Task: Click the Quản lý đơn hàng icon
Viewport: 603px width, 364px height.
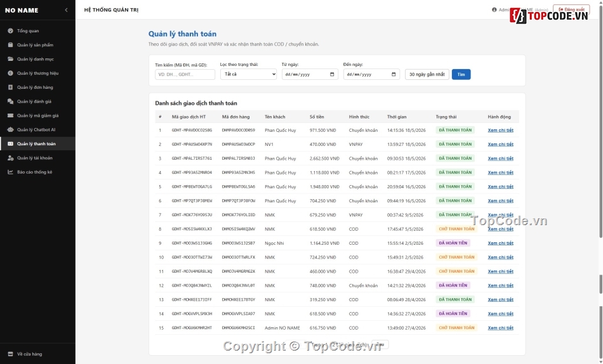Action: [x=10, y=88]
